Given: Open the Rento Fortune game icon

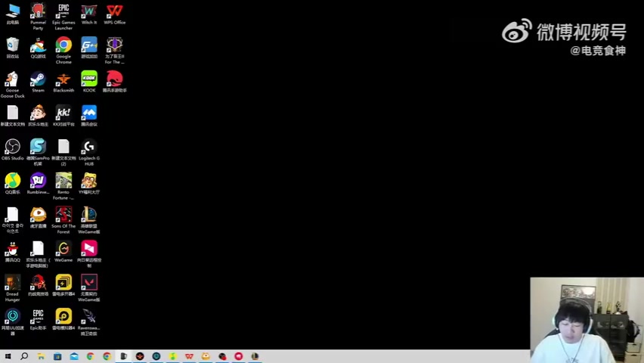Looking at the screenshot, I should tap(63, 181).
